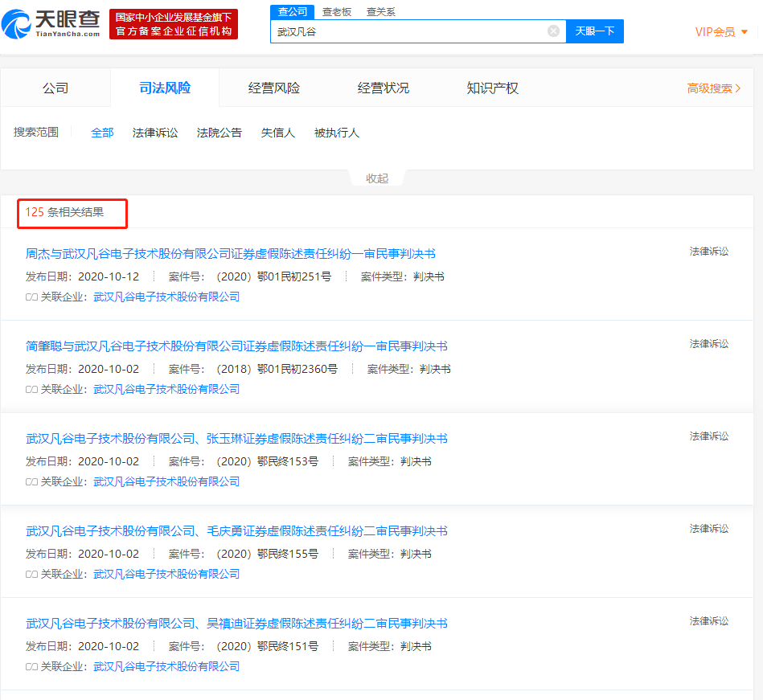Select the 全部 search scope filter
Screen dimensions: 763x700
click(102, 133)
